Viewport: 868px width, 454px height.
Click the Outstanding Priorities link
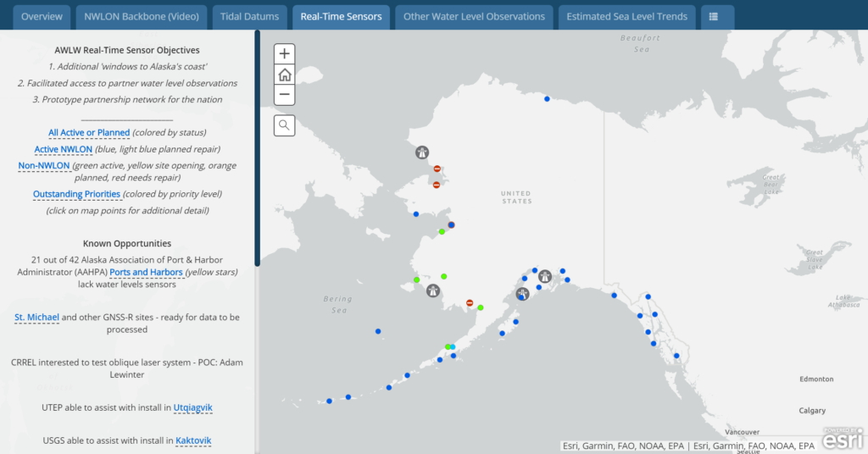pos(76,194)
